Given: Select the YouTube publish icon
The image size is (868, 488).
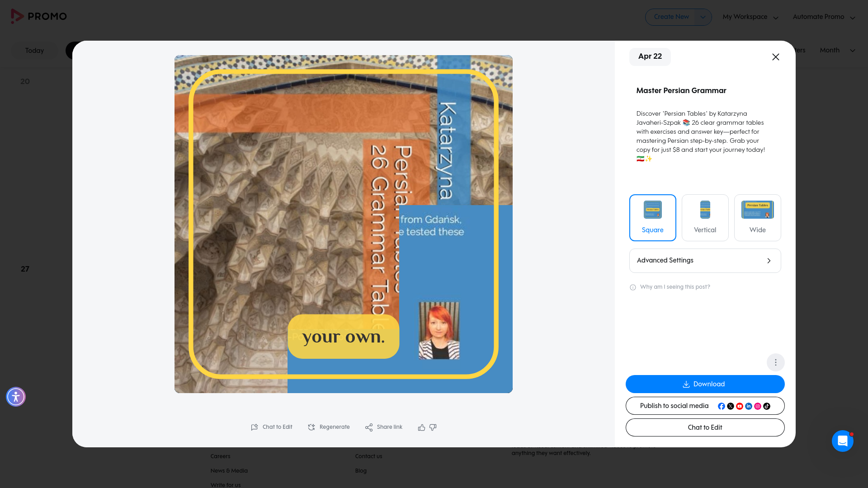Looking at the screenshot, I should point(740,406).
